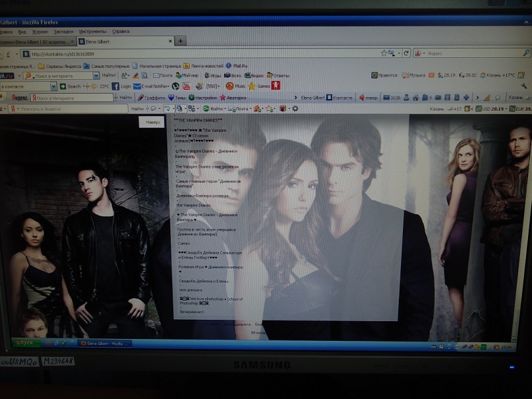
Task: Open Сервисы Яндекса bookmark folder
Action: [x=60, y=66]
